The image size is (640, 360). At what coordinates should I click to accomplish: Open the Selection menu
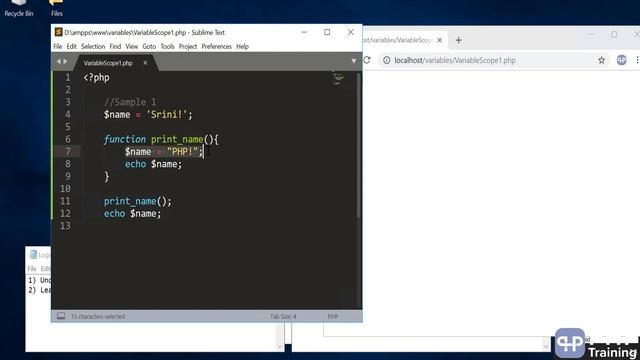[x=93, y=47]
